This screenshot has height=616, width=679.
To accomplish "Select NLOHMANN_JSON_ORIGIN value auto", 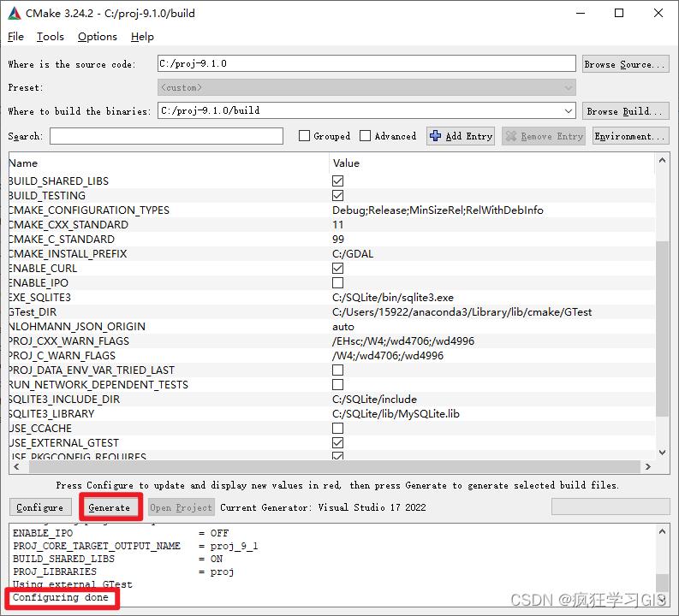I will point(343,327).
